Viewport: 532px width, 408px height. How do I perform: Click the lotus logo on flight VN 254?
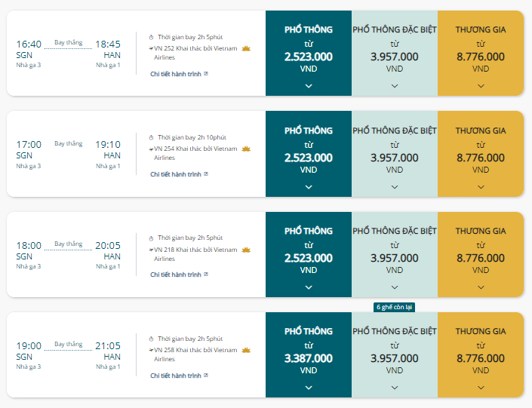(246, 149)
